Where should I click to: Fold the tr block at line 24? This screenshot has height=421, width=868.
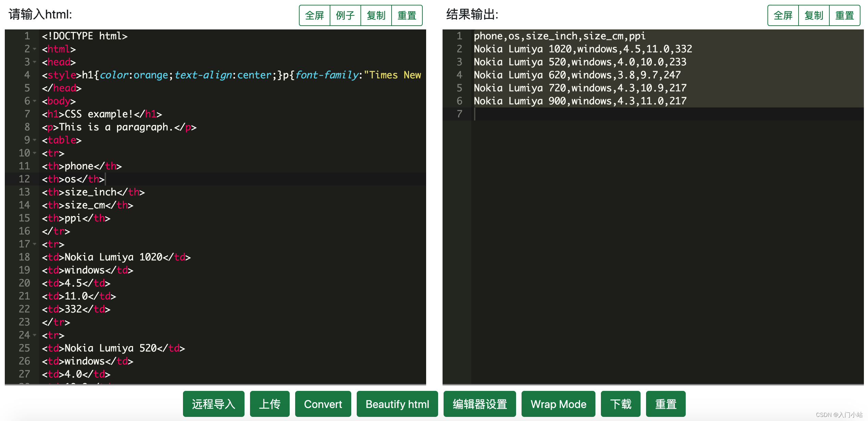click(x=35, y=335)
